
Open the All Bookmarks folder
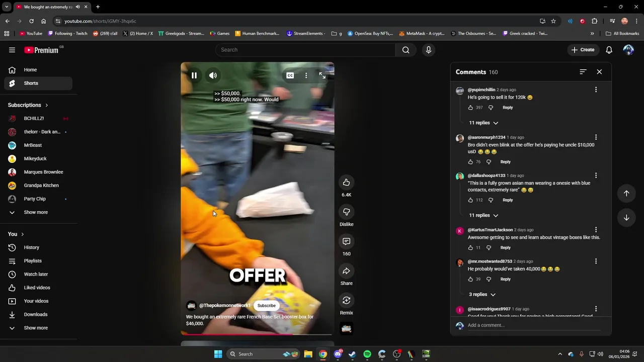coord(623,34)
